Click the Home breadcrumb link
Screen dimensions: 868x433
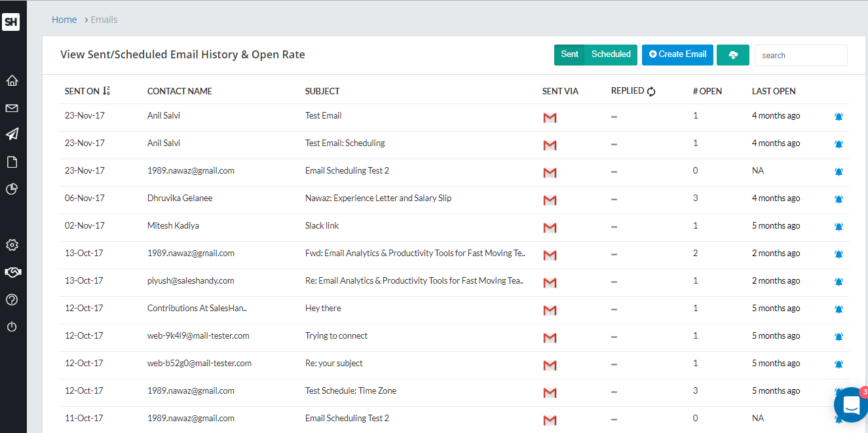[x=64, y=20]
